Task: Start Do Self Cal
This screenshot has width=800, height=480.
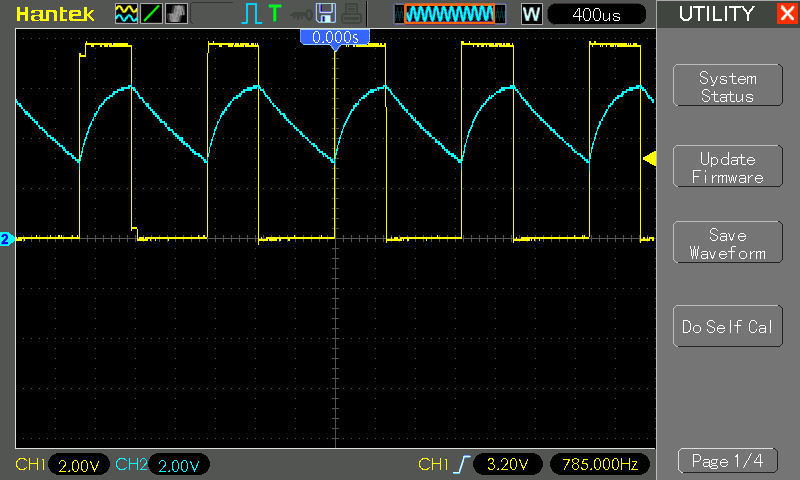Action: (728, 326)
